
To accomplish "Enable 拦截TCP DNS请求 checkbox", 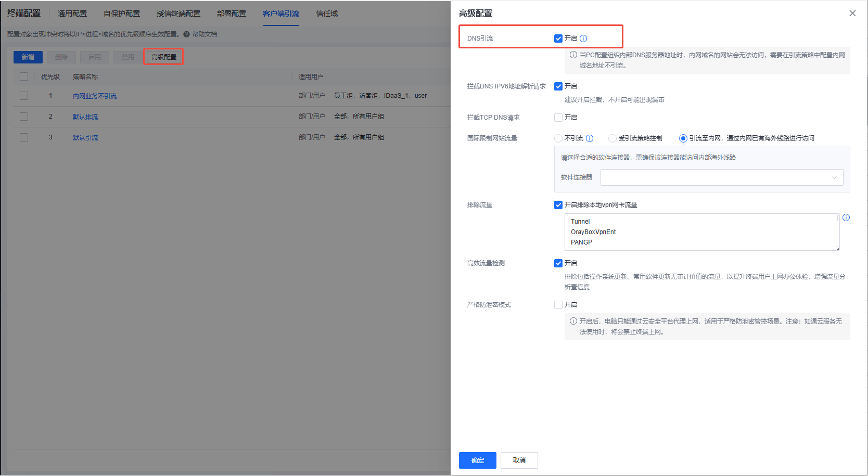I will 558,118.
